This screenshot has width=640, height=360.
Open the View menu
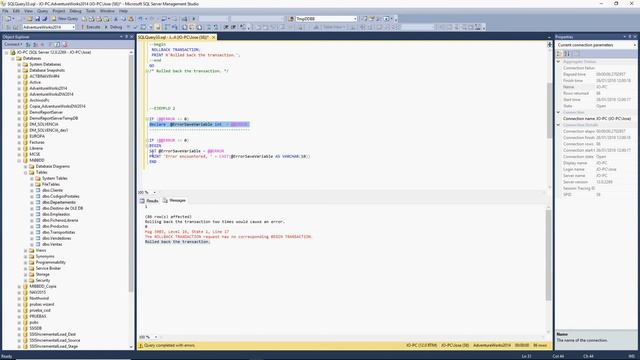(x=28, y=11)
